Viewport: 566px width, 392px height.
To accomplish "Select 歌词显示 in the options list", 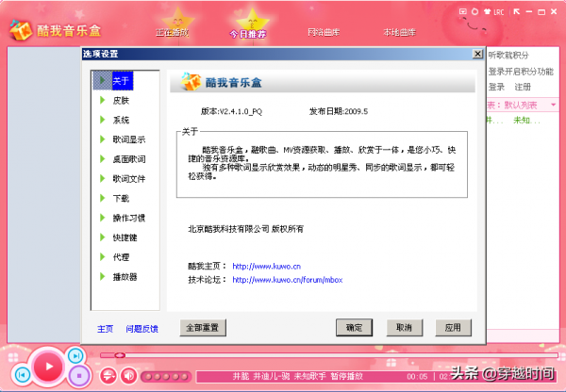I will point(129,139).
